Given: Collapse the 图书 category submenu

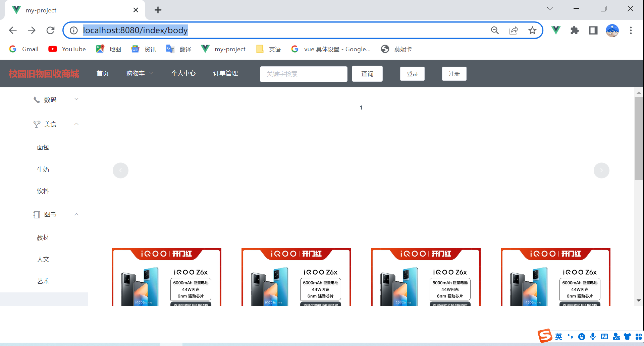Looking at the screenshot, I should (x=44, y=214).
